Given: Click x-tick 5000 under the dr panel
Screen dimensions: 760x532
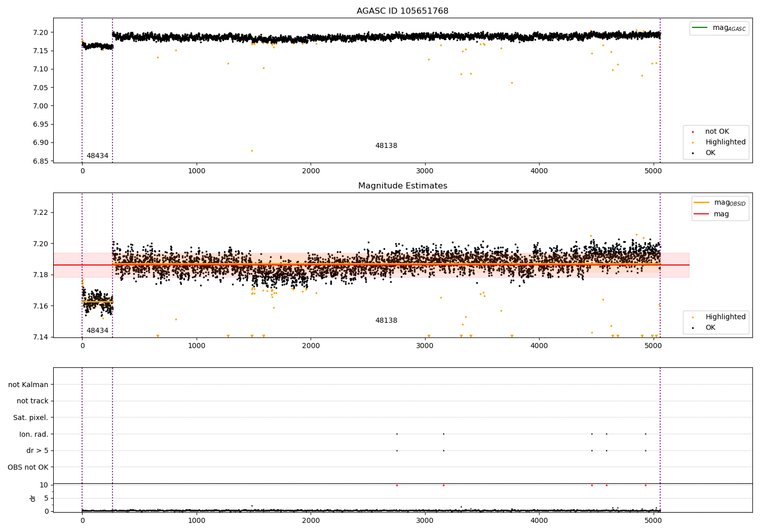Looking at the screenshot, I should pos(653,521).
